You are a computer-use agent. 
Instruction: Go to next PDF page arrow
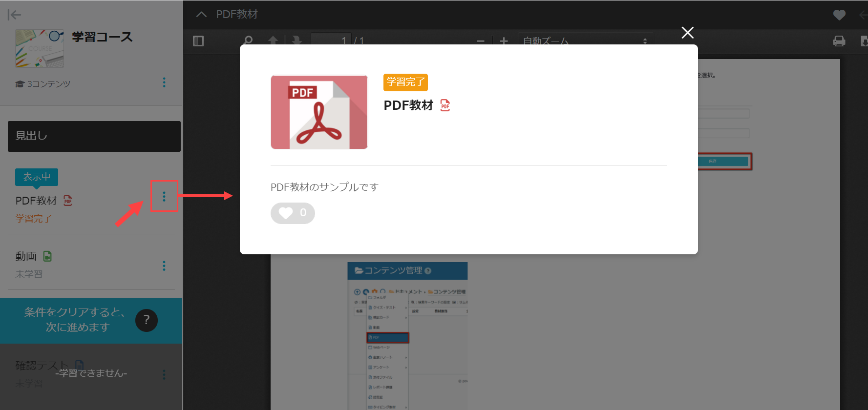296,41
